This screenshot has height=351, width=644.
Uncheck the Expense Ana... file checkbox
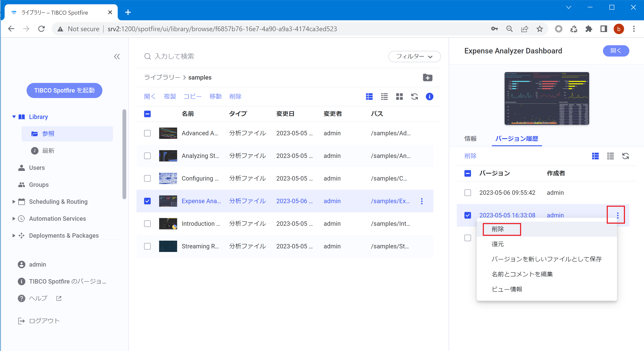point(148,201)
